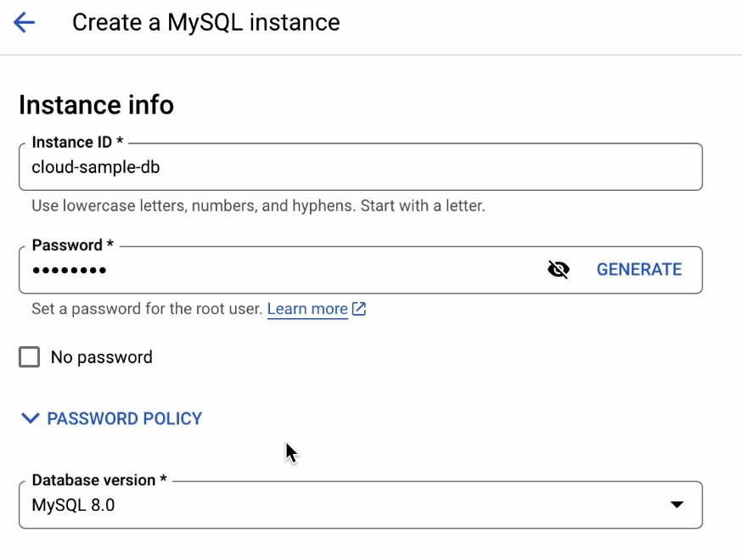Click the Instance ID field label
This screenshot has height=560, width=742.
pos(77,143)
